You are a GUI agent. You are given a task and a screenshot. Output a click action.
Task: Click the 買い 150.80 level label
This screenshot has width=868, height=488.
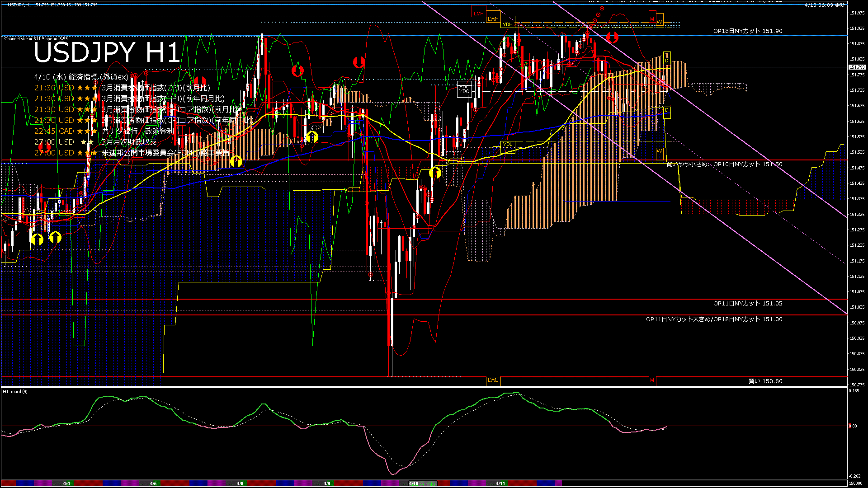pos(765,381)
